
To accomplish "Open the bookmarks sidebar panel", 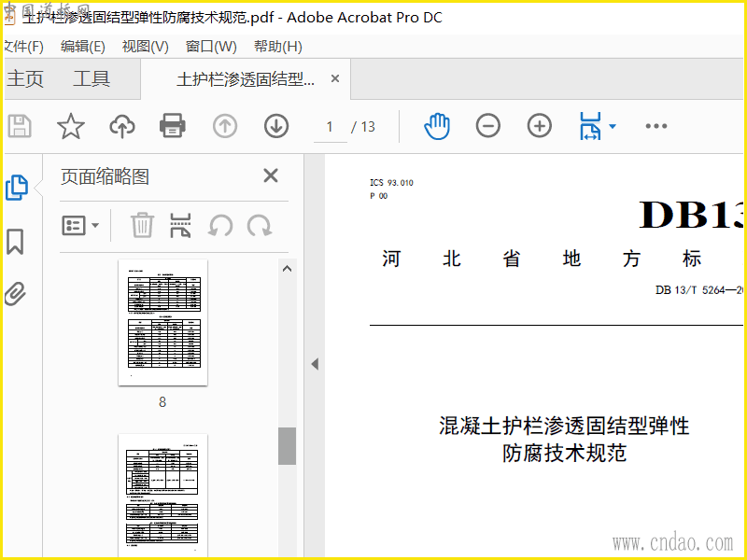I will 15,242.
